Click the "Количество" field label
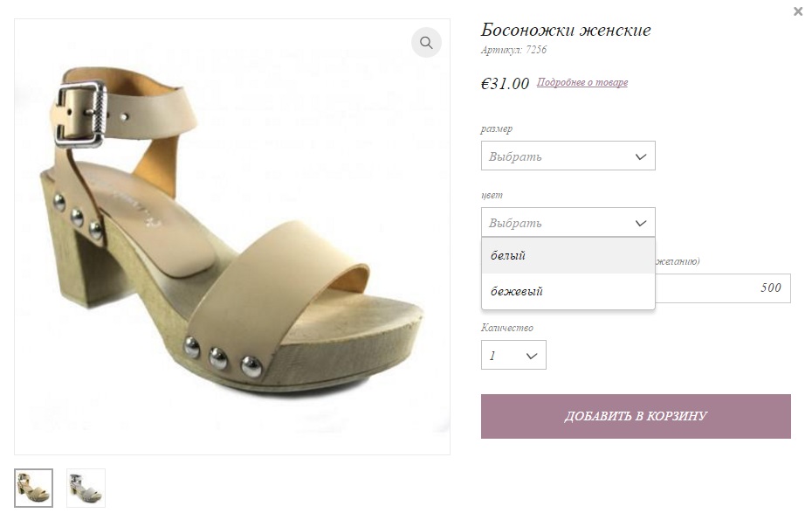The image size is (812, 513). click(506, 328)
